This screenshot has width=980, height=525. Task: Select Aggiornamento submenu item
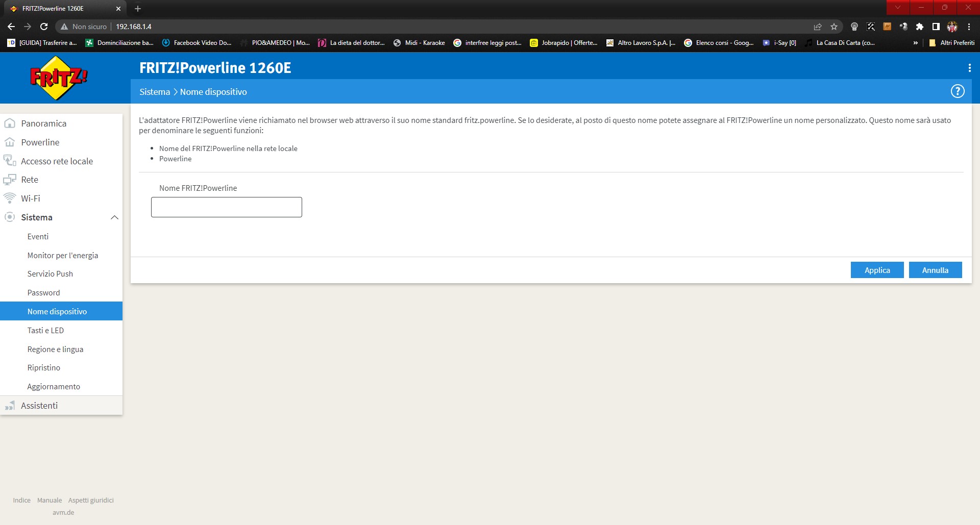[x=54, y=387]
